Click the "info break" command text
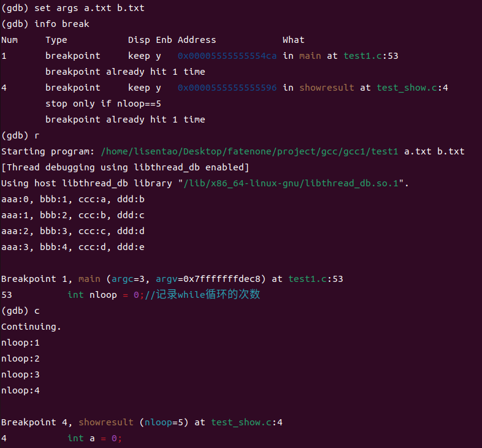 [62, 24]
